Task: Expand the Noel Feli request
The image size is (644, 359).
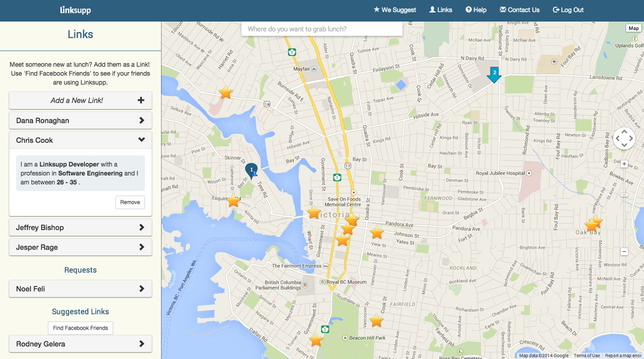Action: pyautogui.click(x=80, y=289)
